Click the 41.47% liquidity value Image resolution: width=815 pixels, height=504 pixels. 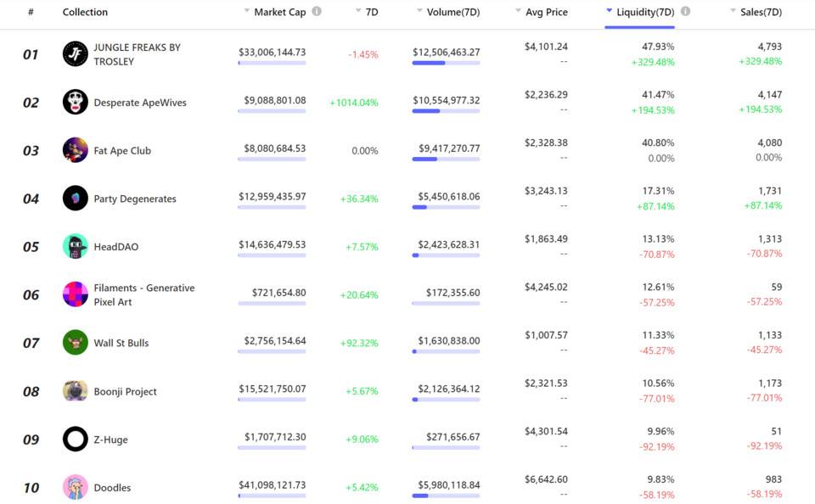click(658, 94)
